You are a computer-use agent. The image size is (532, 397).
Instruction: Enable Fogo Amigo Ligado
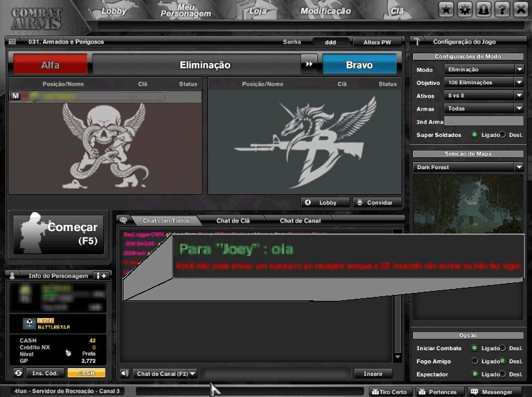pyautogui.click(x=475, y=361)
